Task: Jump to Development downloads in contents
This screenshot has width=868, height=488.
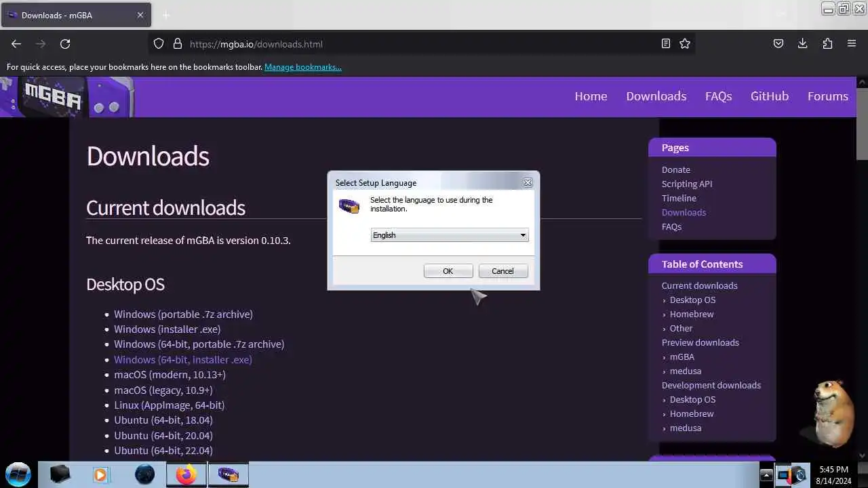Action: click(x=711, y=385)
